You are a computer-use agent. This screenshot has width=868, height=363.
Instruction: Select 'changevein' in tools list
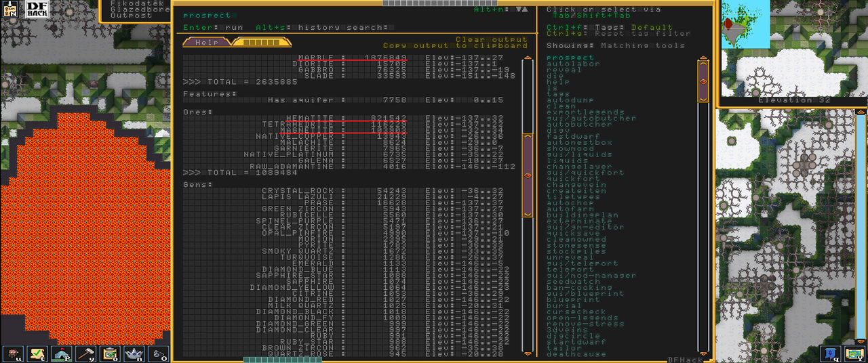pyautogui.click(x=576, y=186)
